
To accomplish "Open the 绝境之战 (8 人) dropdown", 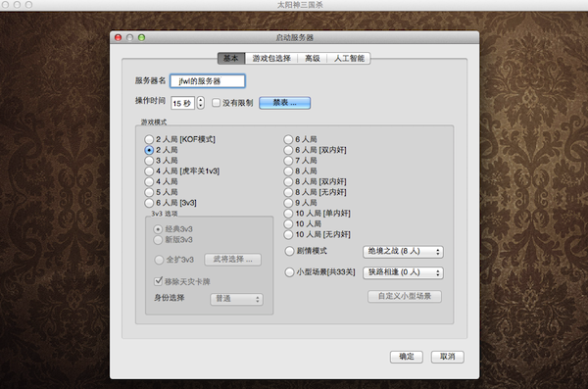I will [403, 251].
